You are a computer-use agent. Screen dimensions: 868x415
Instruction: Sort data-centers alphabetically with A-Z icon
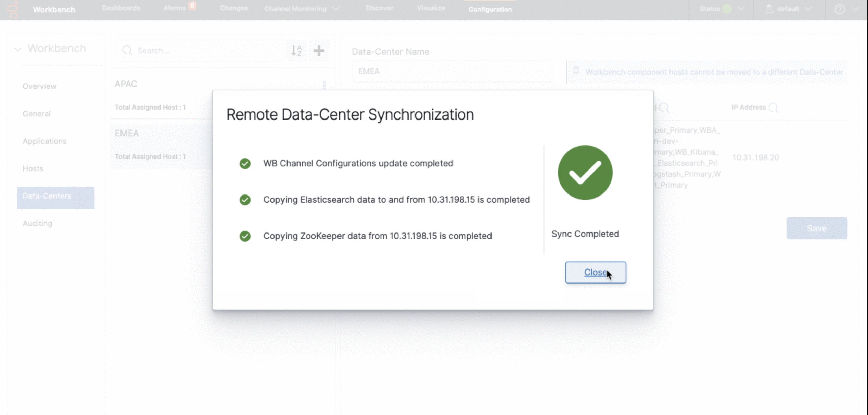[x=296, y=51]
